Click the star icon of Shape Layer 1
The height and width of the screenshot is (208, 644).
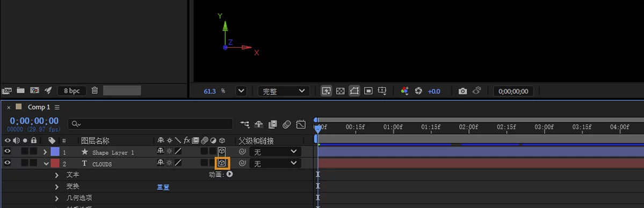tap(85, 152)
